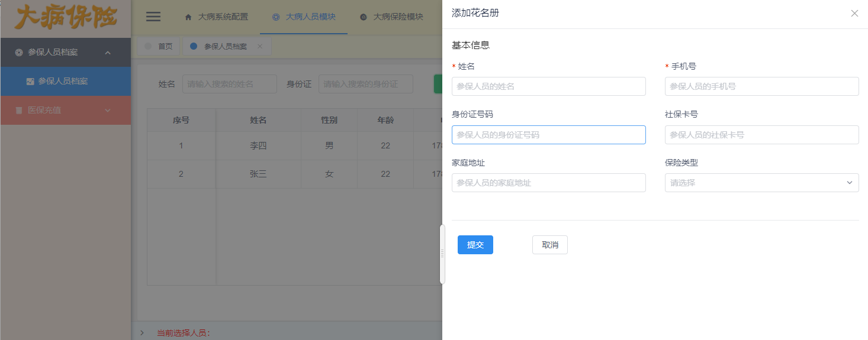Click the 年龄 column header
Image resolution: width=868 pixels, height=340 pixels.
[385, 120]
